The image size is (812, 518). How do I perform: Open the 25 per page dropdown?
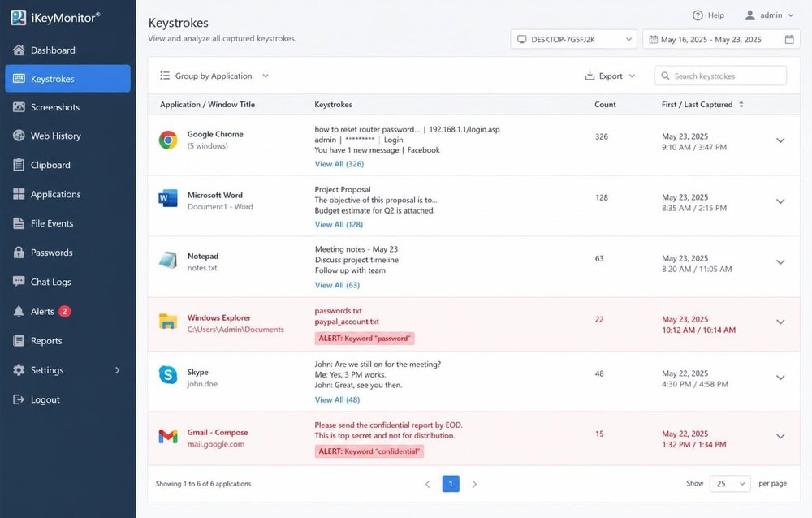coord(730,484)
